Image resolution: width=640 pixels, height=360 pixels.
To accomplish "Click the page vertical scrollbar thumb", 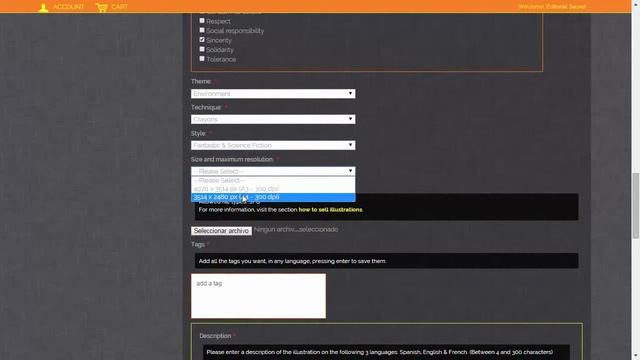I will (636, 205).
